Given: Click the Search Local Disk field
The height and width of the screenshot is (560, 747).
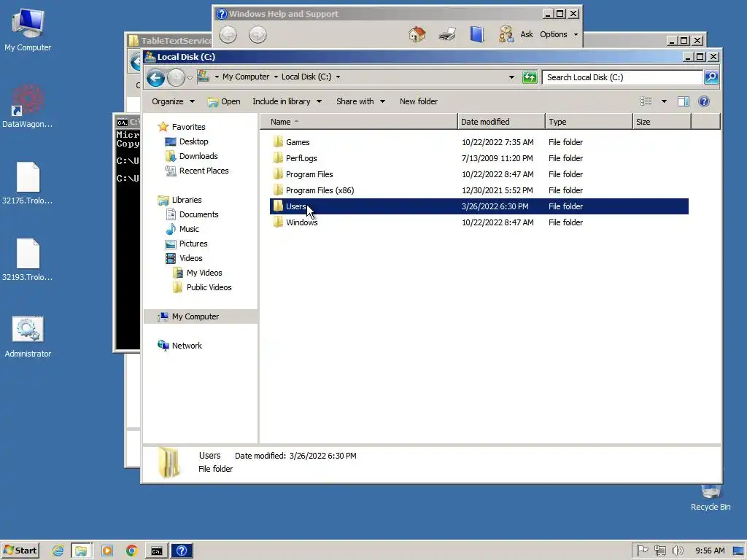Looking at the screenshot, I should tap(622, 77).
